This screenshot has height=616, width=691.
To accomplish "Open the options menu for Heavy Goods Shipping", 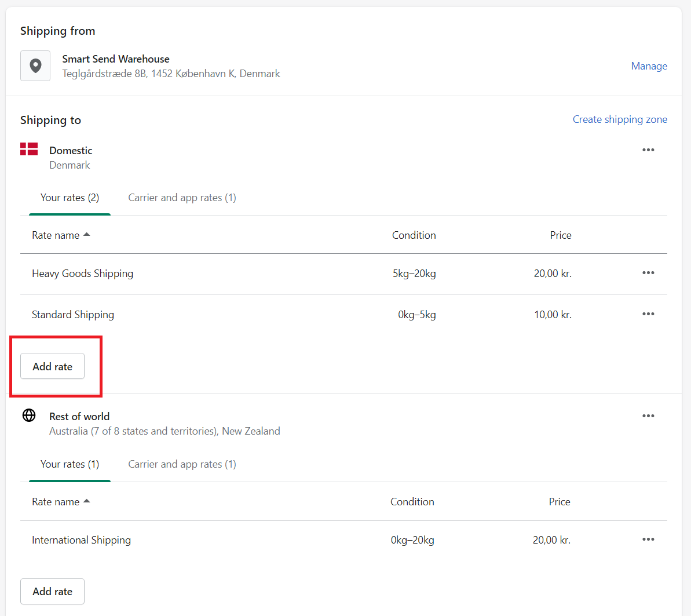I will [x=648, y=273].
